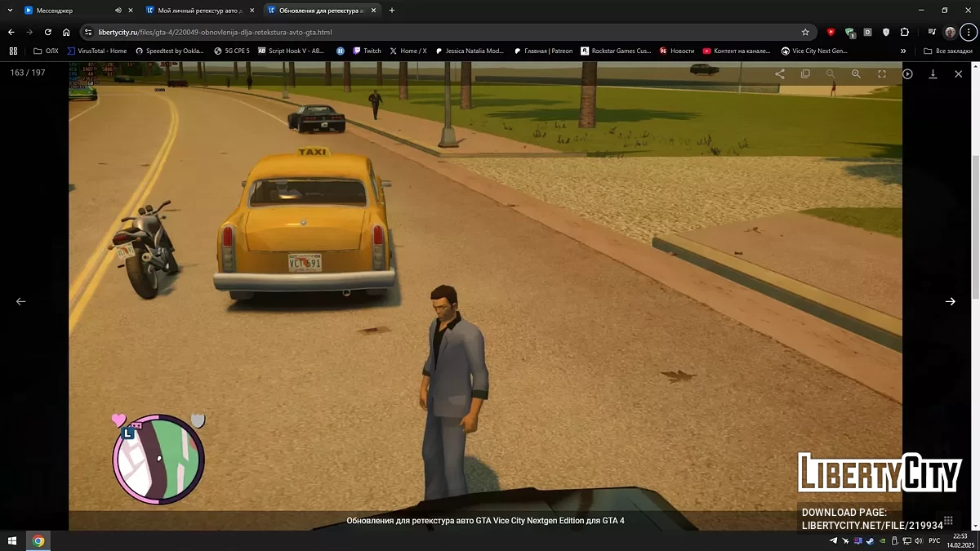Start the slideshow autoplay
The width and height of the screenshot is (980, 551).
[907, 73]
